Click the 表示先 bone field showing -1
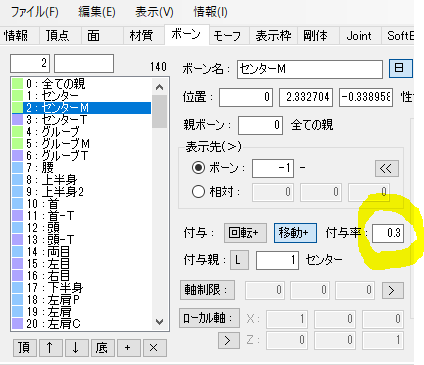424x365 pixels. pyautogui.click(x=273, y=168)
